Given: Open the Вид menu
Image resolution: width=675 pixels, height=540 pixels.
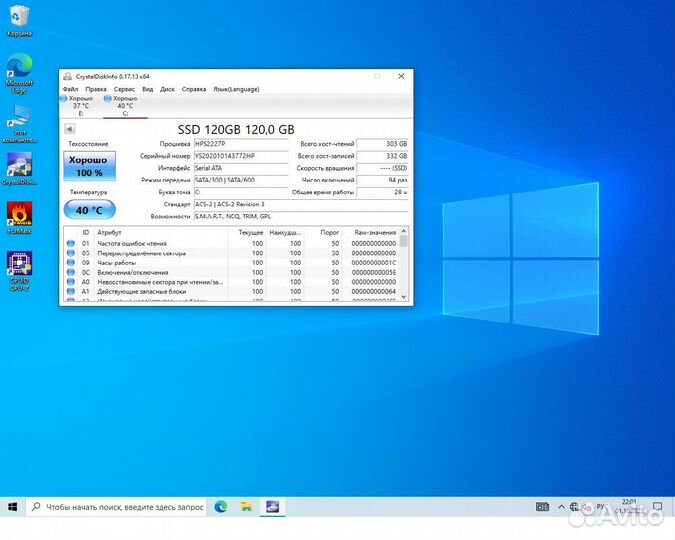Looking at the screenshot, I should (x=148, y=89).
